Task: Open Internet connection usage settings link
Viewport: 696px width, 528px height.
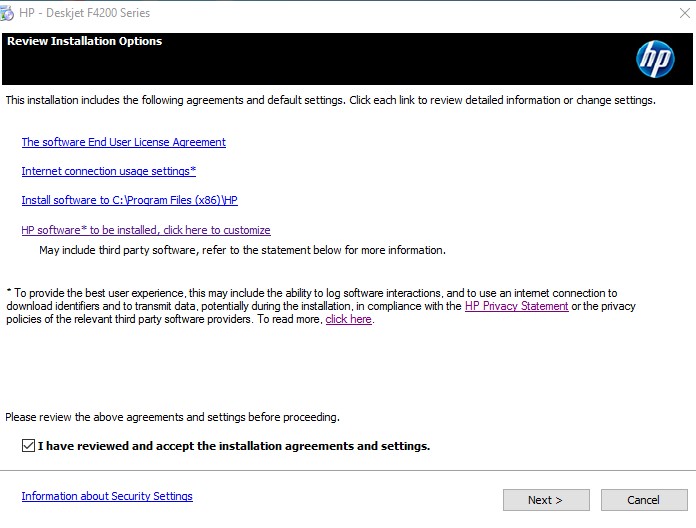Action: [109, 171]
